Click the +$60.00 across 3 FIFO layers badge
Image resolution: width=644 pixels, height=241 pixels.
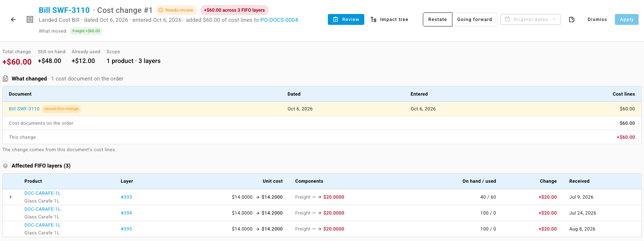tap(234, 10)
